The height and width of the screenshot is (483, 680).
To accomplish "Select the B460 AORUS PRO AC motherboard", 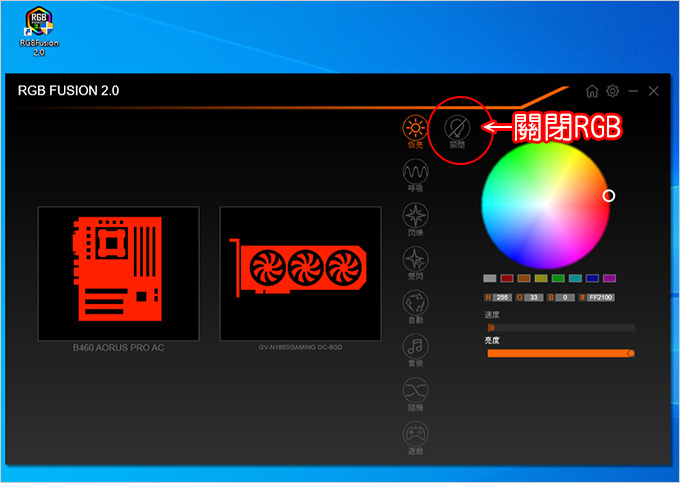I will click(118, 274).
